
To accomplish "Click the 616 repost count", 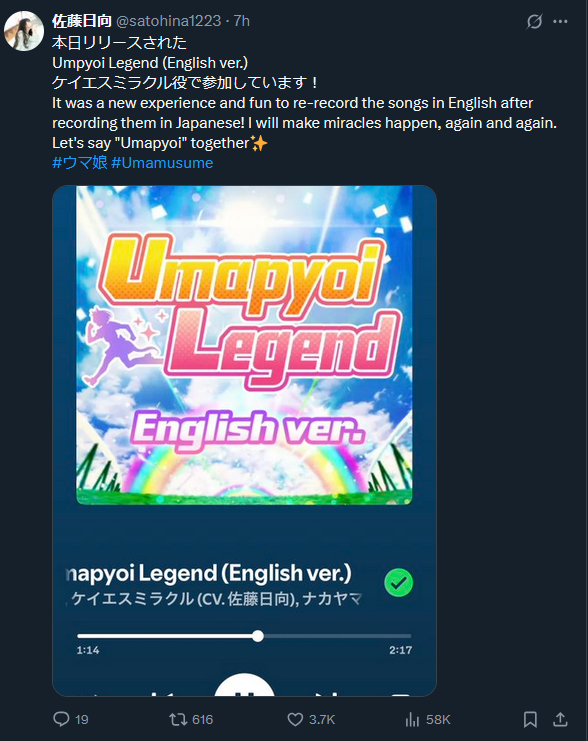I will coord(203,719).
